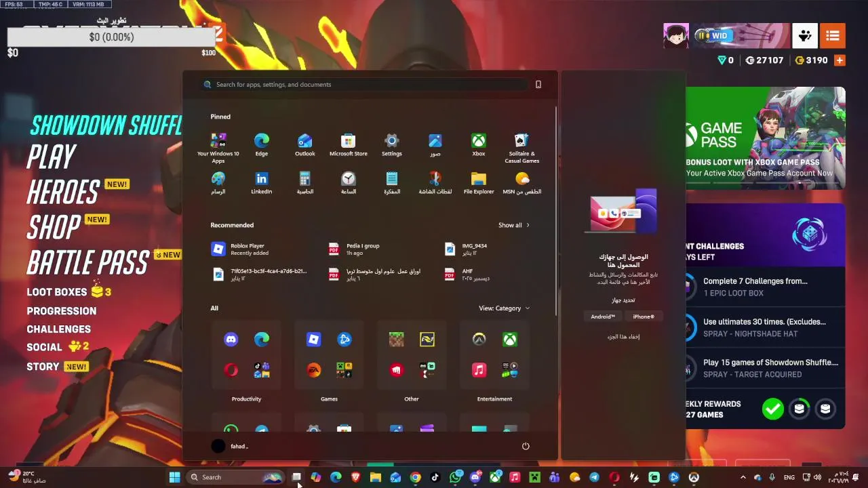Open Microsoft Store from Pinned apps
Viewport: 868px width, 488px height.
click(348, 145)
